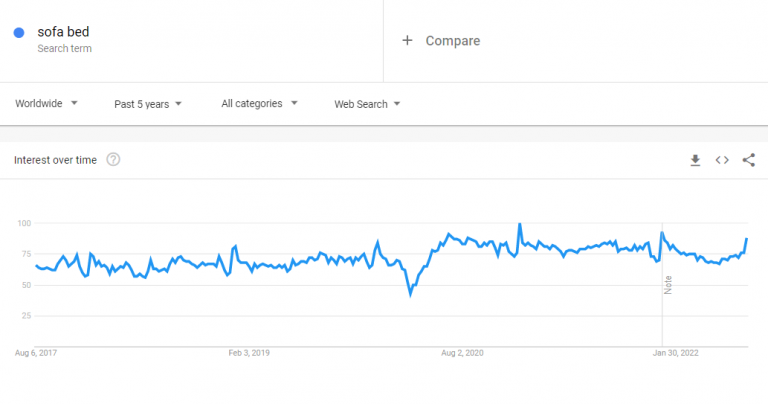Edit the sofa bed search term
The height and width of the screenshot is (404, 768).
click(63, 32)
